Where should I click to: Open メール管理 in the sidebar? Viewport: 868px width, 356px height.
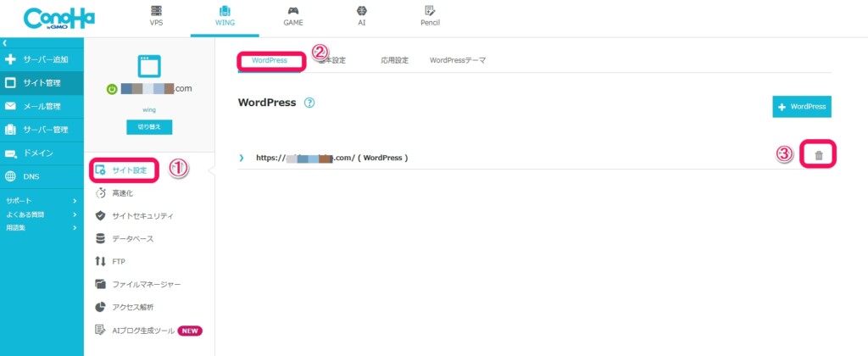[x=42, y=106]
